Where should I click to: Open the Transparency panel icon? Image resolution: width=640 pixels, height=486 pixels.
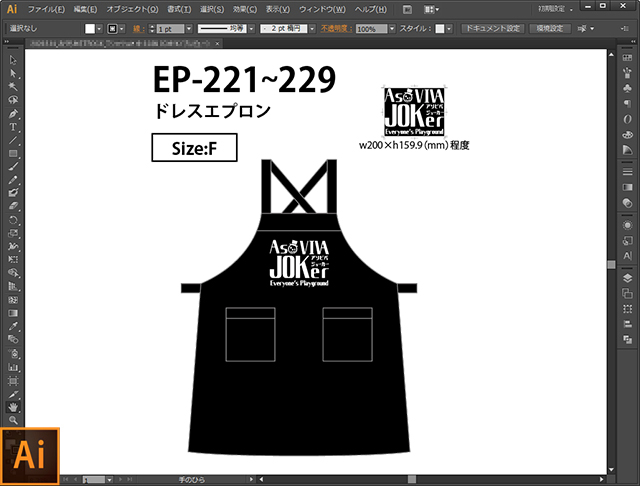pyautogui.click(x=627, y=203)
